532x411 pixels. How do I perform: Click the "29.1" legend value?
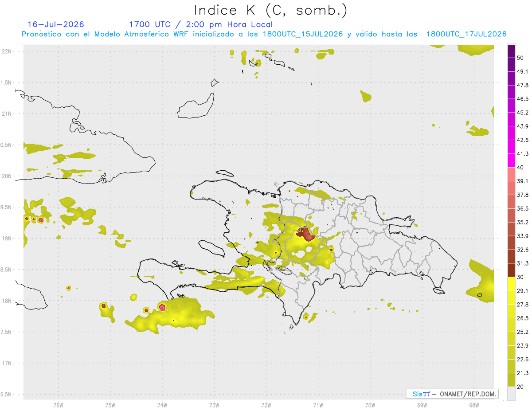click(523, 291)
